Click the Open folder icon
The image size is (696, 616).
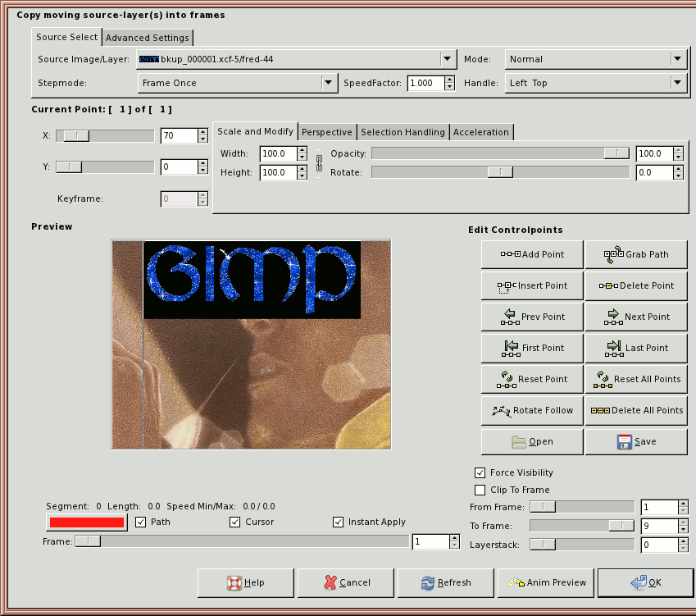tap(519, 442)
